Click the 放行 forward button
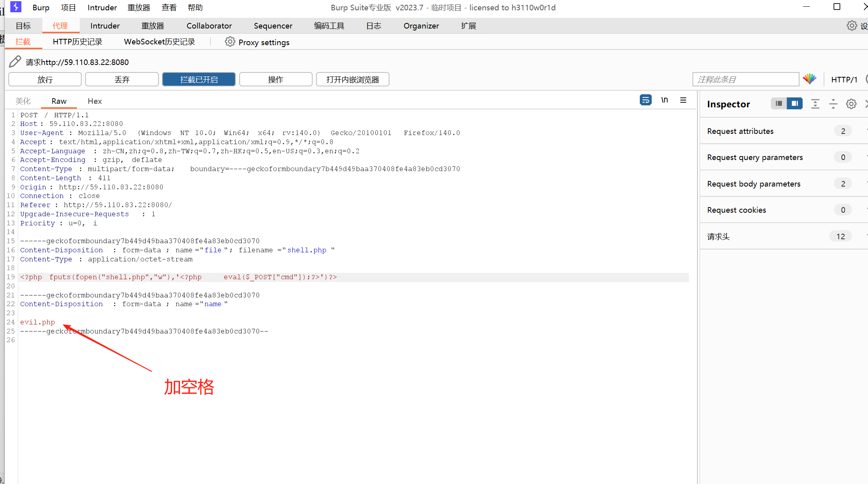868x484 pixels. [45, 79]
